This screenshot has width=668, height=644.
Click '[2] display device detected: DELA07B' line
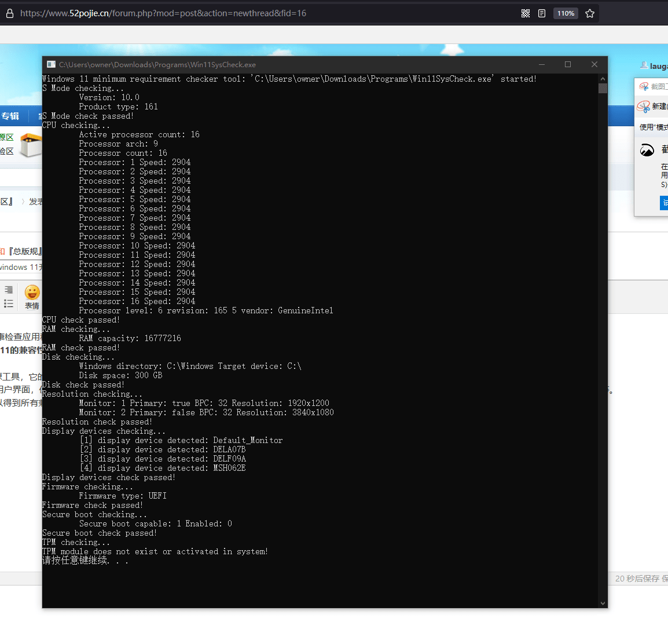(162, 449)
